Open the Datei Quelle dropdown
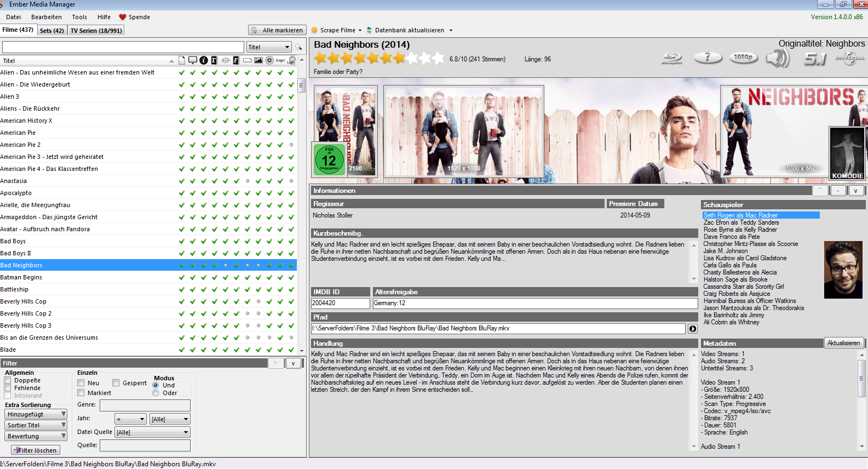 [x=152, y=432]
